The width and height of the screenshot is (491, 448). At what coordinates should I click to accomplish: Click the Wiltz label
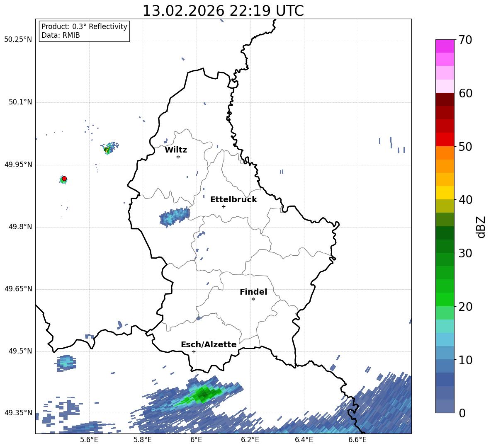[176, 150]
